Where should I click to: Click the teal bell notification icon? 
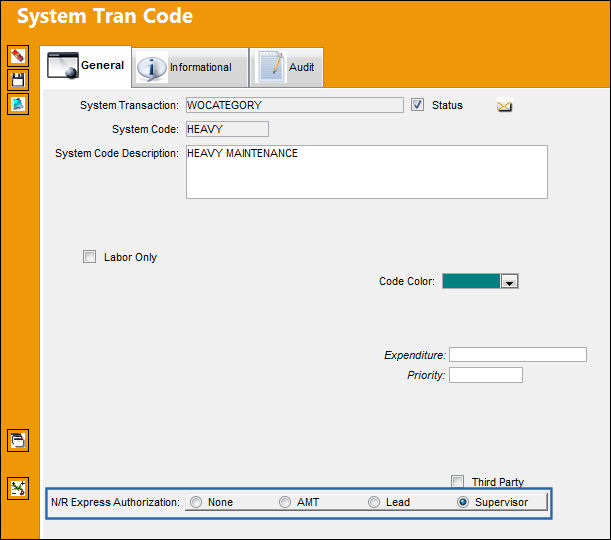click(18, 104)
